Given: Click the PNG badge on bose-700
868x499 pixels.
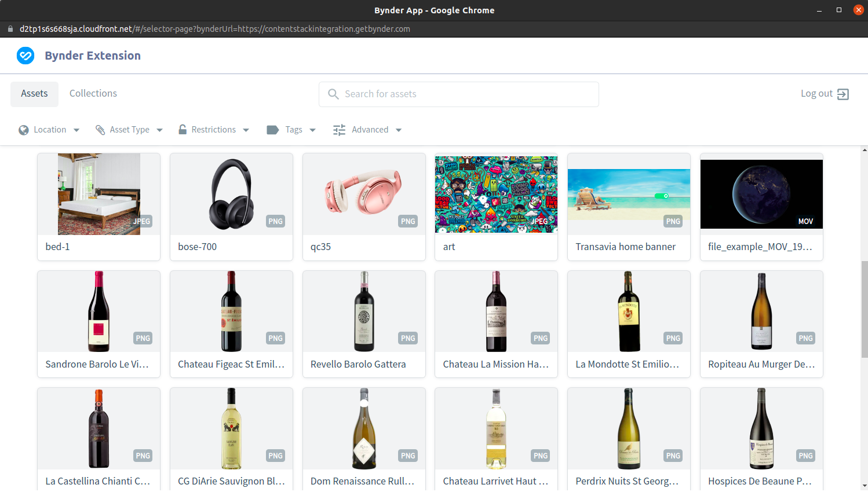Looking at the screenshot, I should pyautogui.click(x=275, y=221).
